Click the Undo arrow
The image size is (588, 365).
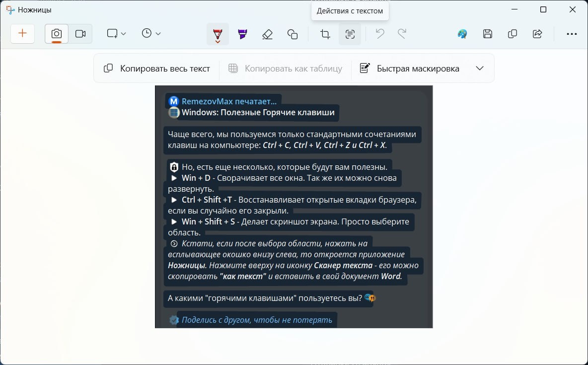[x=380, y=34]
